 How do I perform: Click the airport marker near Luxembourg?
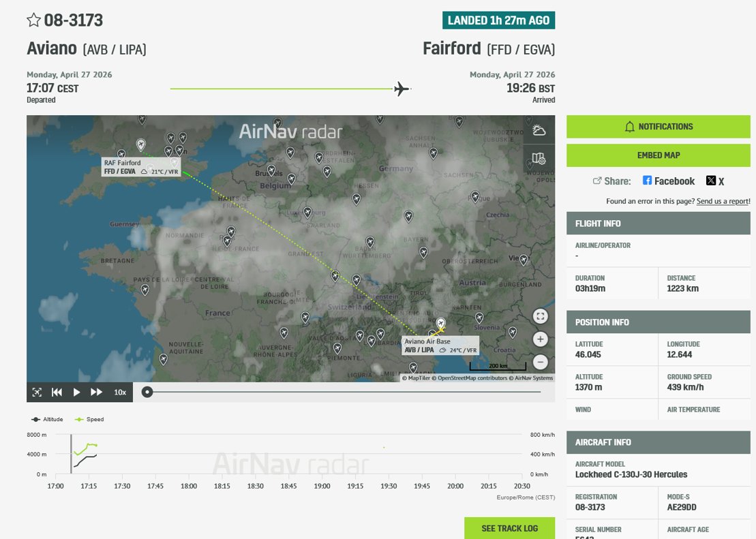pyautogui.click(x=307, y=212)
